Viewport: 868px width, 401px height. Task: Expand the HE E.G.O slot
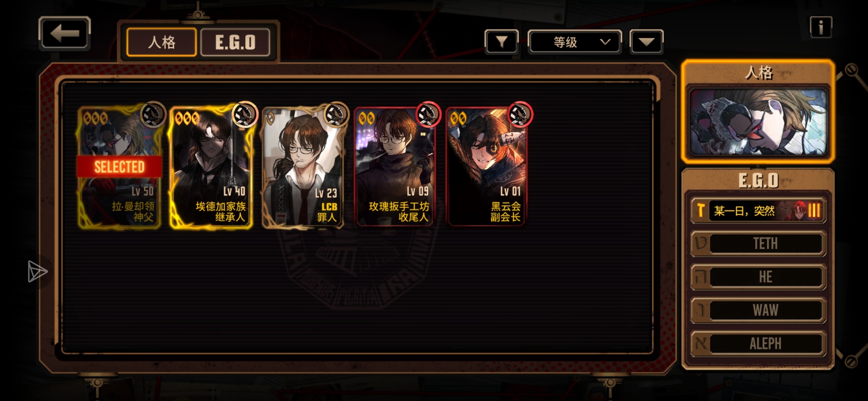758,277
